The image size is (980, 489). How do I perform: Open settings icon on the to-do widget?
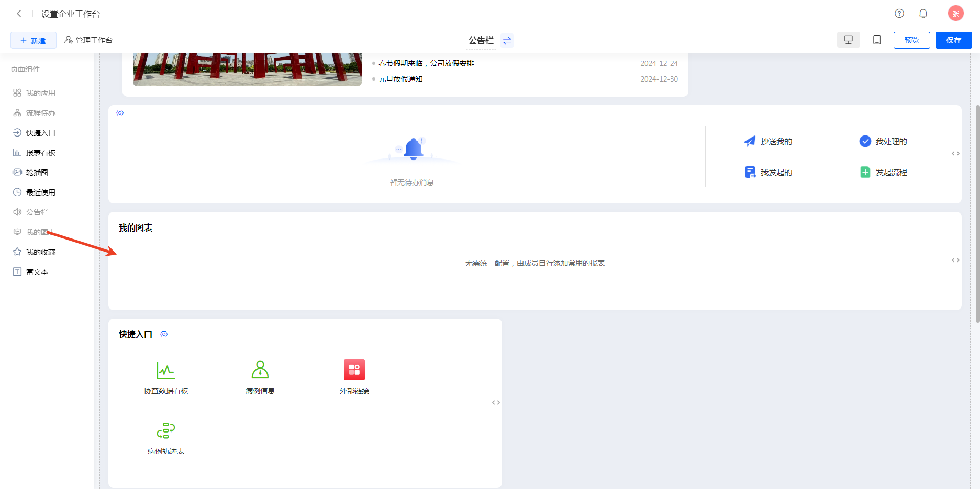tap(120, 113)
